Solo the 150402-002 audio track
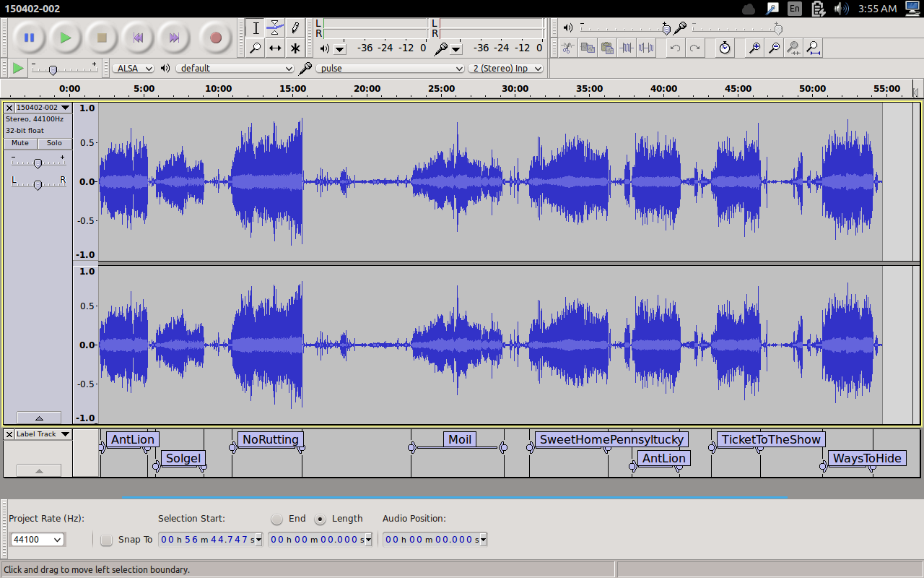This screenshot has width=924, height=578. click(x=55, y=143)
